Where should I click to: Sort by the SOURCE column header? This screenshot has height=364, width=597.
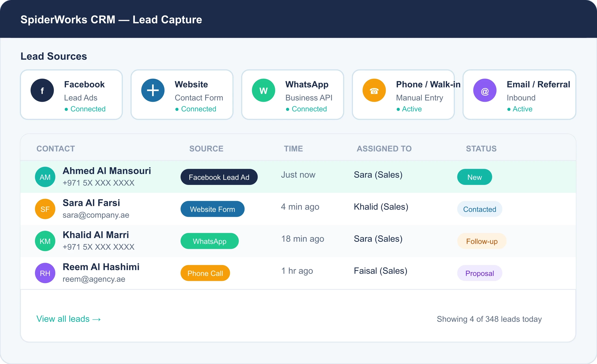206,148
